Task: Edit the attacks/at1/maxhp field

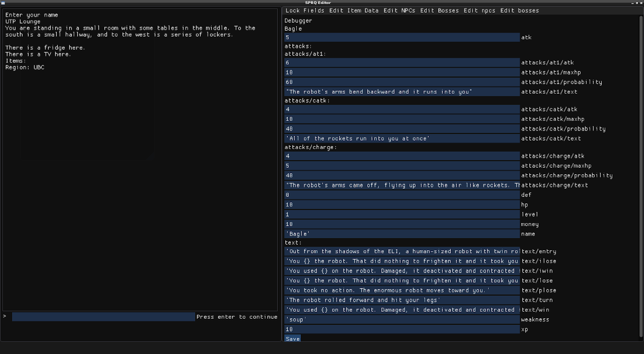Action: 401,72
